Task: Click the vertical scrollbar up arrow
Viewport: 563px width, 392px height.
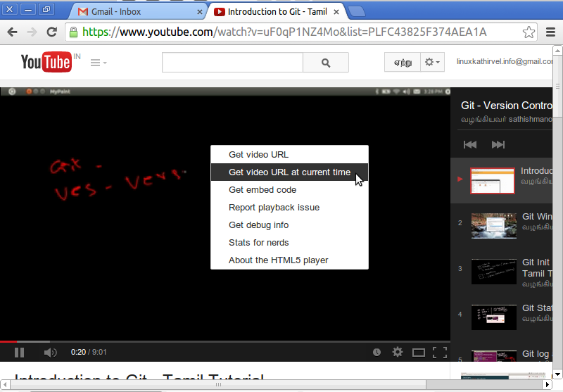Action: click(557, 51)
